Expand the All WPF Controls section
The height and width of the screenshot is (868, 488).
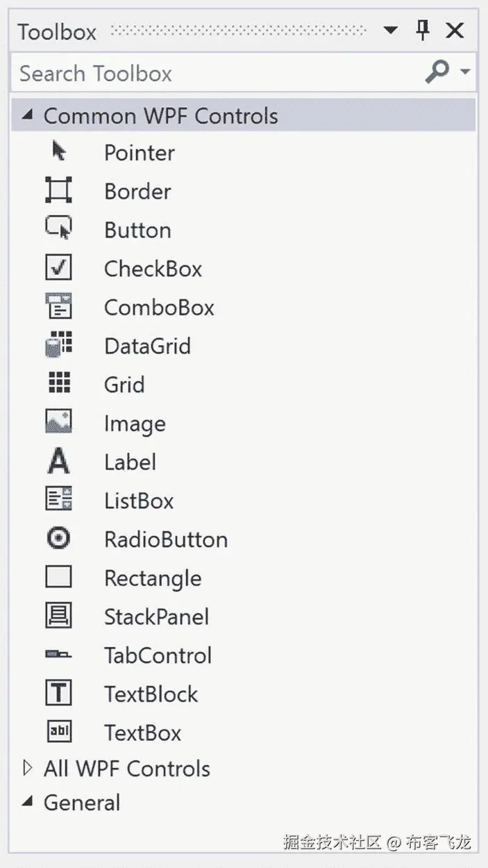click(x=27, y=768)
